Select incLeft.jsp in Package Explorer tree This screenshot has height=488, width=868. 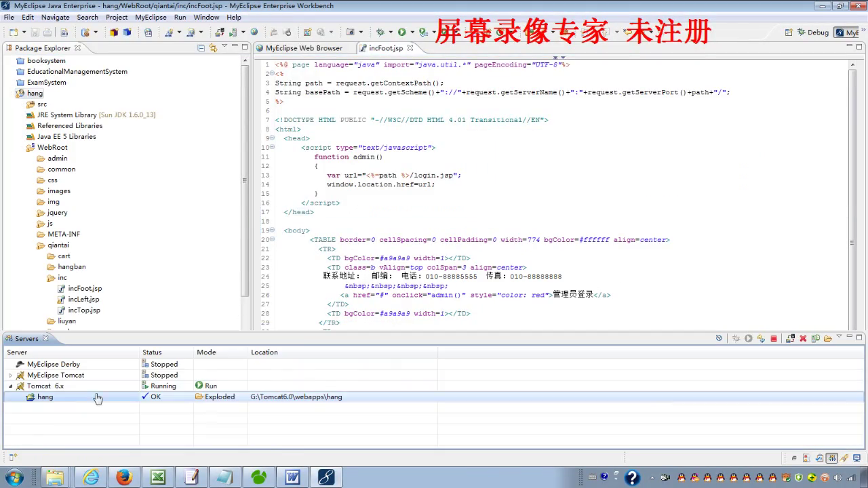tap(83, 299)
